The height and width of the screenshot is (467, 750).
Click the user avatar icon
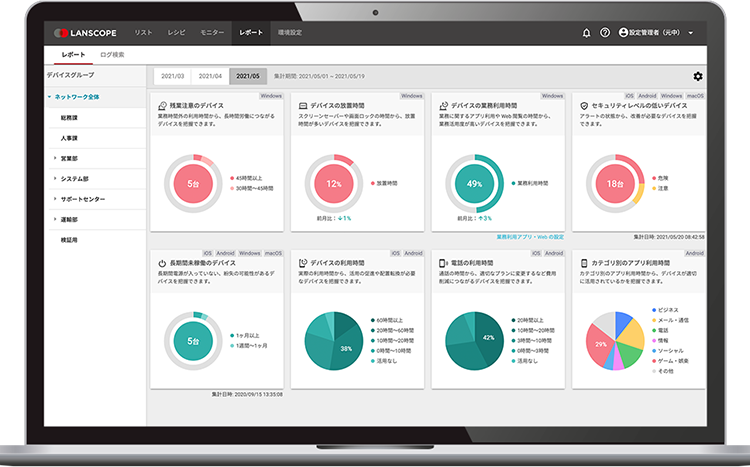[623, 33]
